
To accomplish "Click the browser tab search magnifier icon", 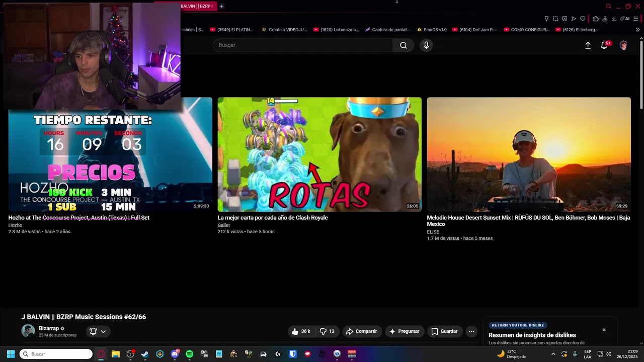I will [608, 6].
